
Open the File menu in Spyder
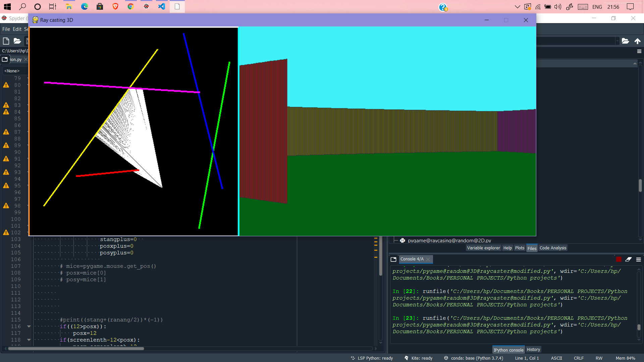6,29
